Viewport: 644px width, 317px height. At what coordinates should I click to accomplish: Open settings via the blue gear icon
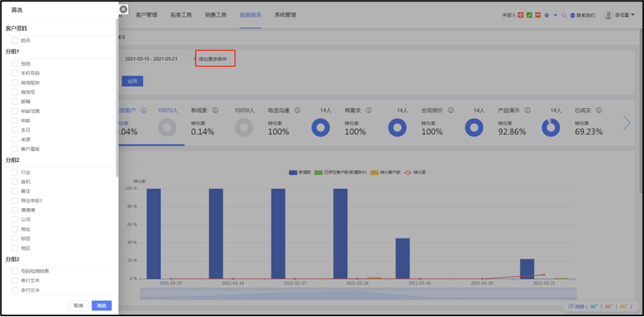tap(547, 15)
